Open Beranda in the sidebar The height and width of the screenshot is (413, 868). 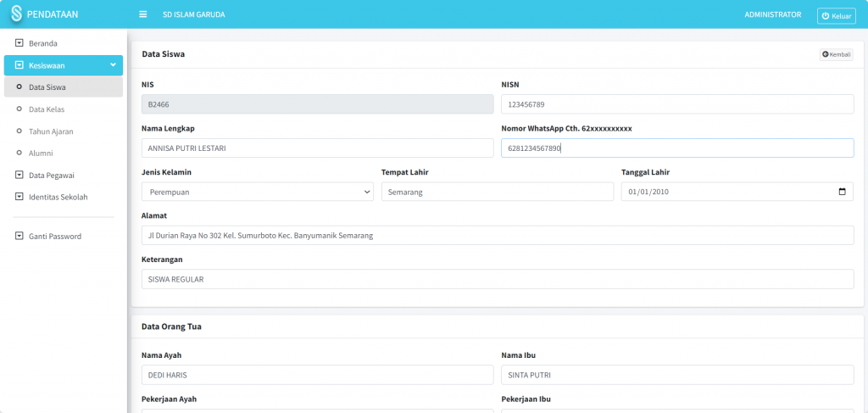64,43
